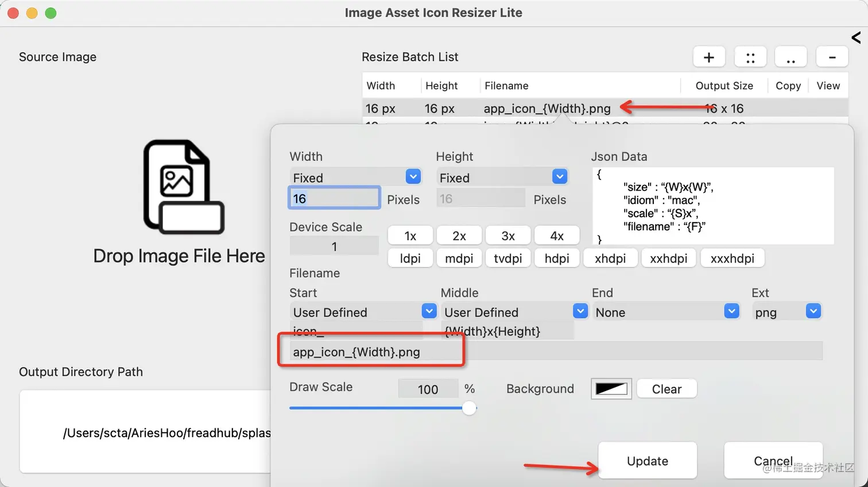
Task: Click the two-dots button above batch list
Action: (x=791, y=57)
